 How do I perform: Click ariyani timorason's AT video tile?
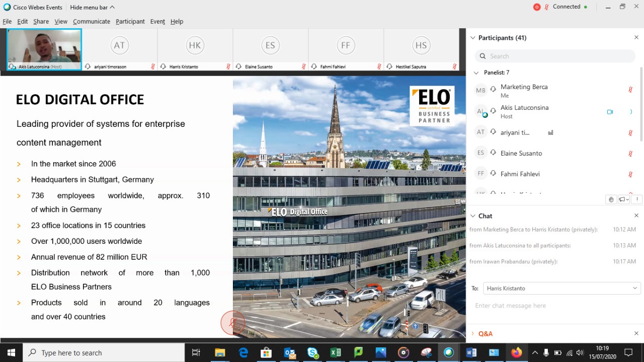tap(119, 49)
